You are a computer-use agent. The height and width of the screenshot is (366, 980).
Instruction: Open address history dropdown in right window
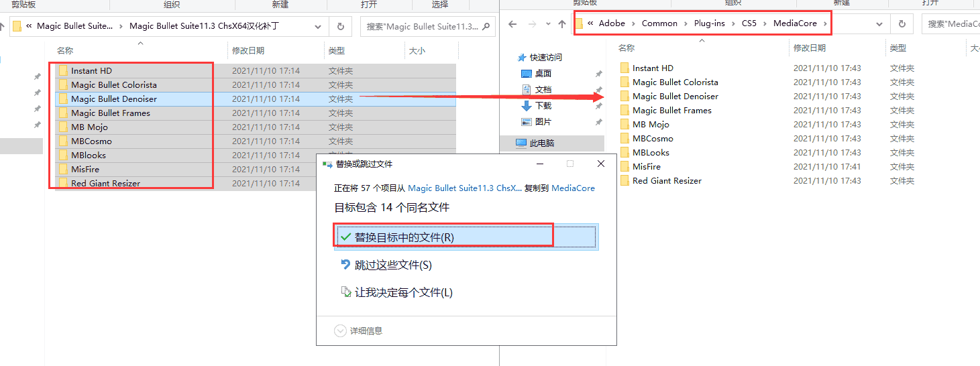(879, 23)
